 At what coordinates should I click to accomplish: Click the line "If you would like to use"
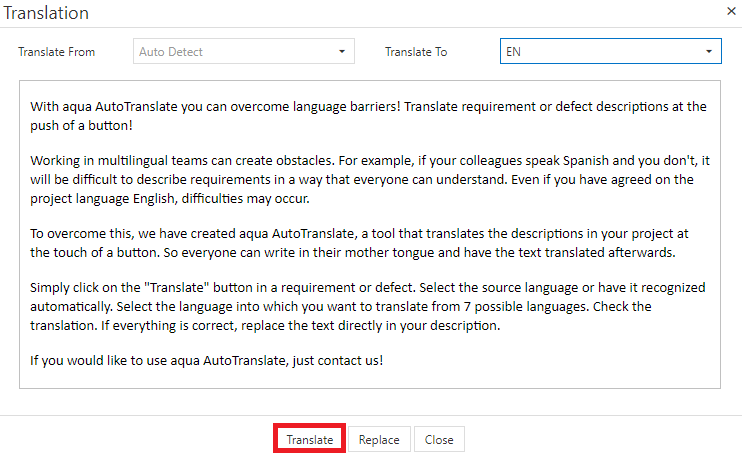coord(206,359)
